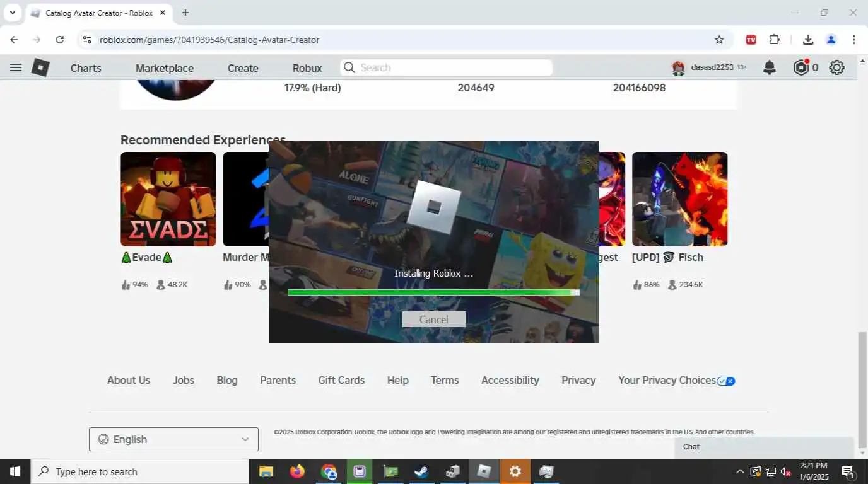Click the Roblox logo home icon

point(40,67)
